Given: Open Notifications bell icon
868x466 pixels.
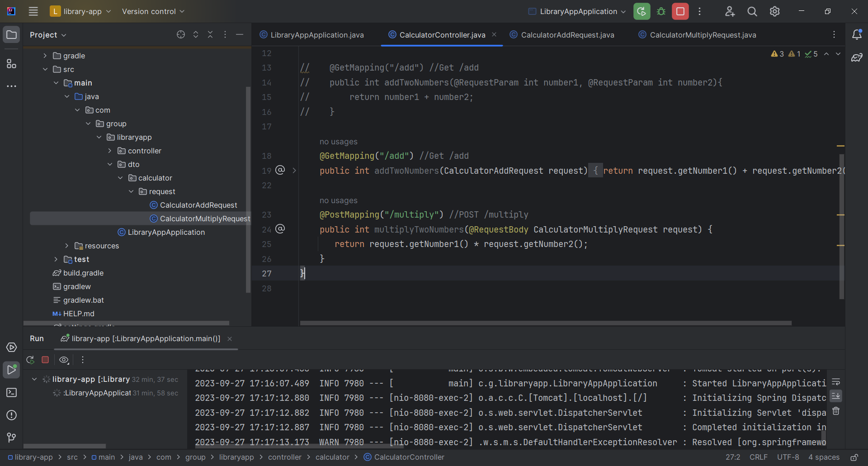Looking at the screenshot, I should point(857,34).
